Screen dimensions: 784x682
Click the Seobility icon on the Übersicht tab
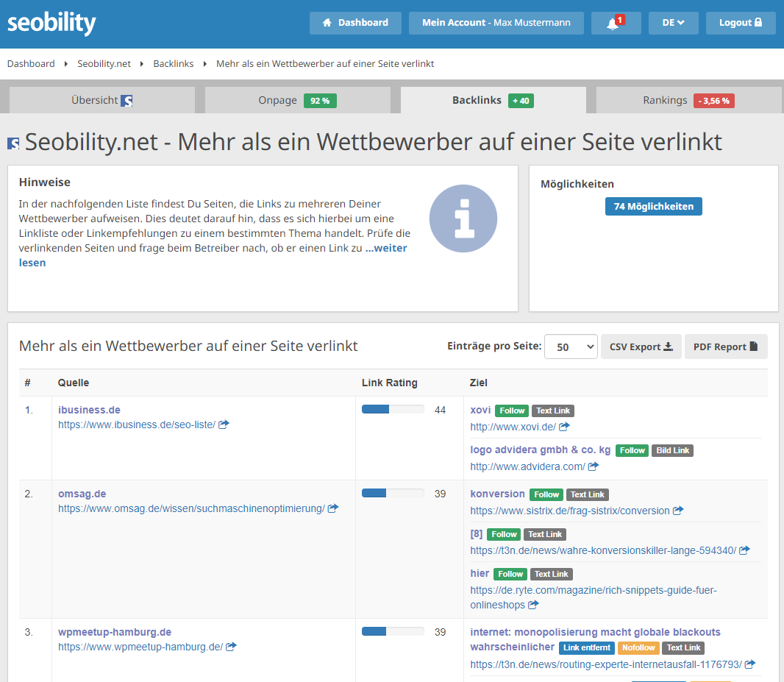127,101
